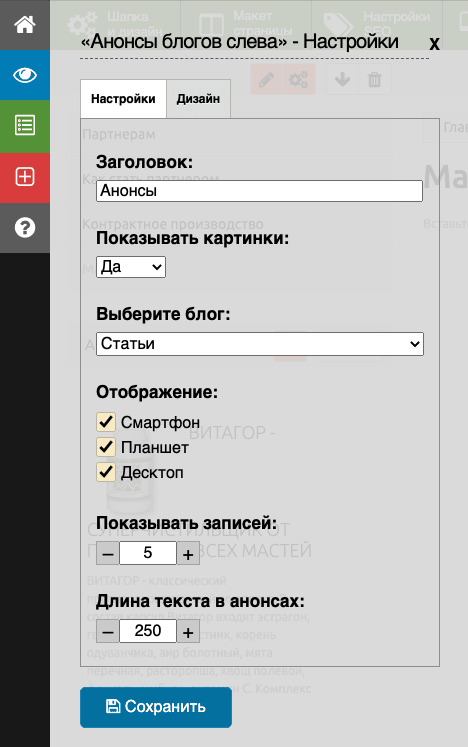Increase Показывать записей with plus button
This screenshot has height=747, width=468.
(x=188, y=553)
